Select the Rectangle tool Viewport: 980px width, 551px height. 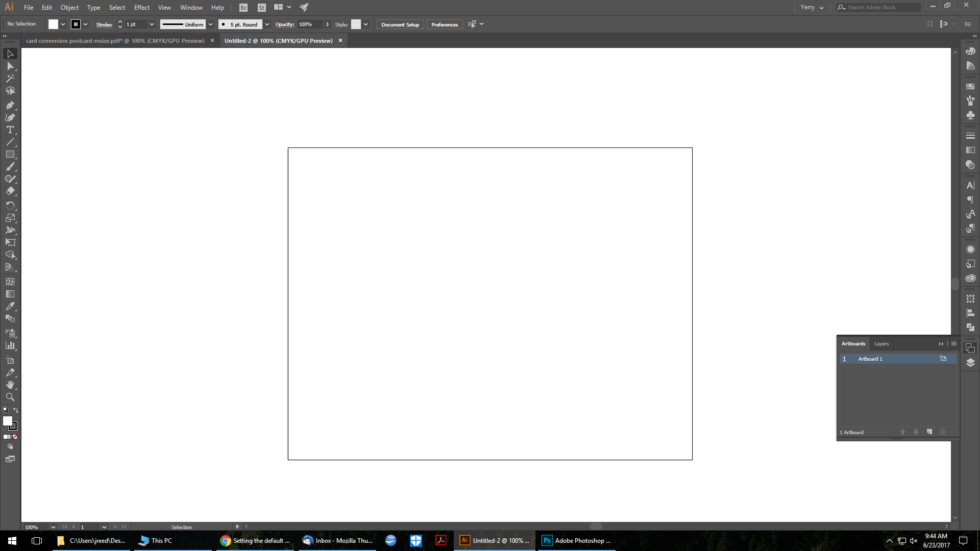tap(10, 154)
